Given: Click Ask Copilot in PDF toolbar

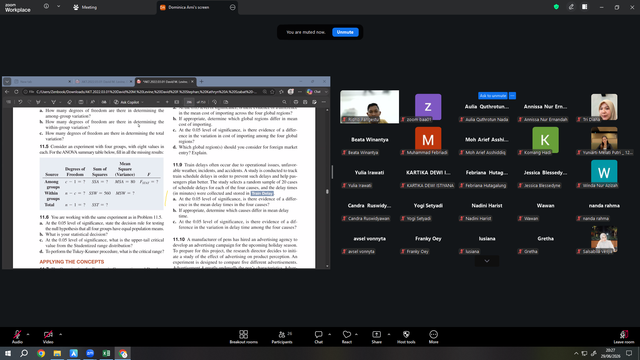Looking at the screenshot, I should [129, 102].
